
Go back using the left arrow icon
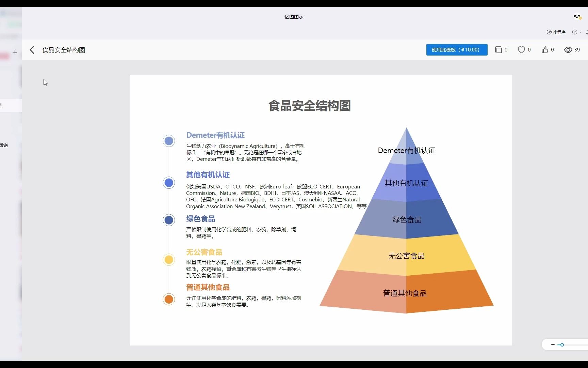(x=32, y=50)
